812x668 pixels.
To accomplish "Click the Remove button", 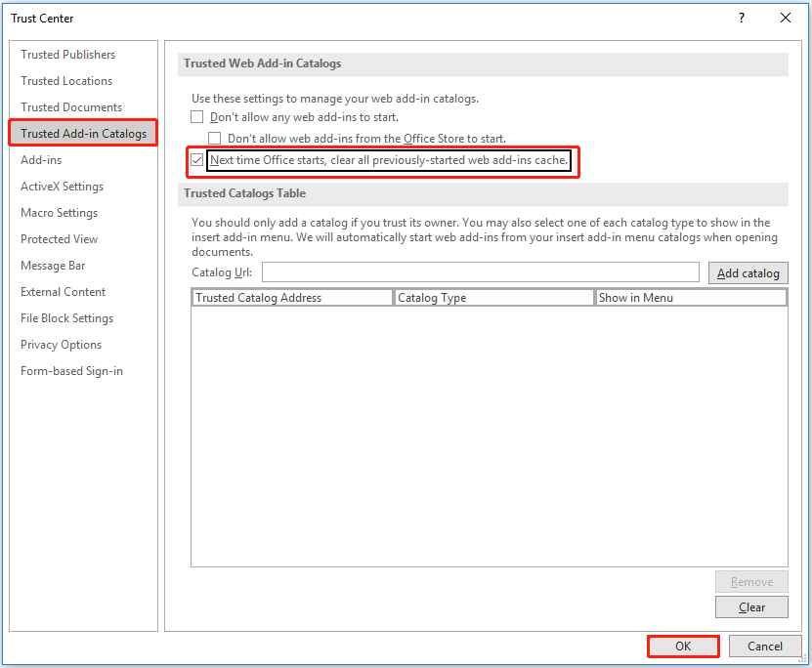I will coord(751,582).
